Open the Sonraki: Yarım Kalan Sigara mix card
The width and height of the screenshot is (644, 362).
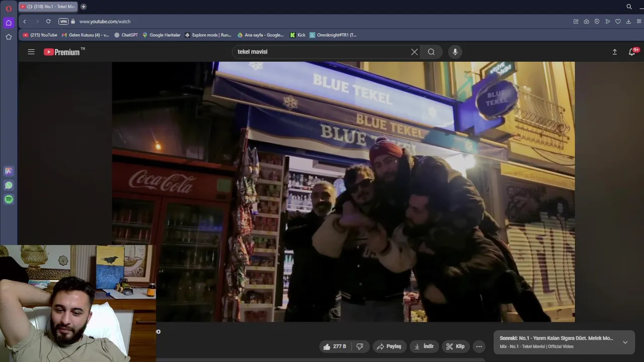click(564, 342)
